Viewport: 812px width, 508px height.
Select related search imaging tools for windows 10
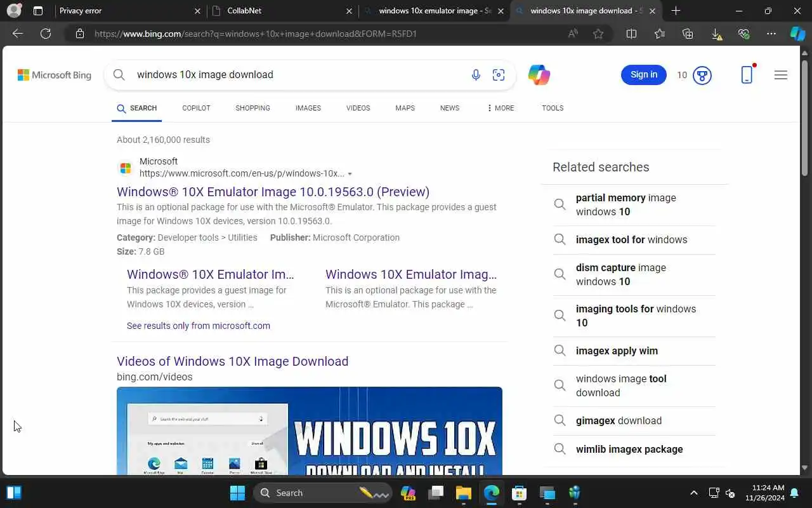coord(634,316)
